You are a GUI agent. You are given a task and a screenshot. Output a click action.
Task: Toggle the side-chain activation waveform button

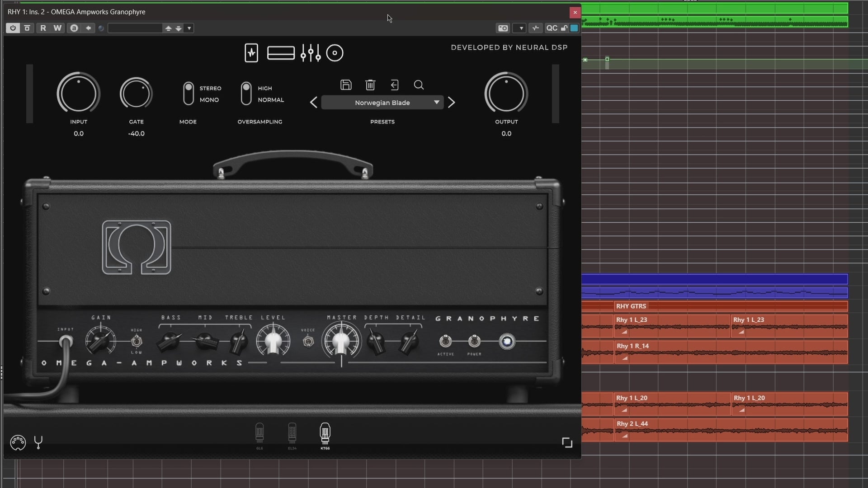(x=536, y=28)
